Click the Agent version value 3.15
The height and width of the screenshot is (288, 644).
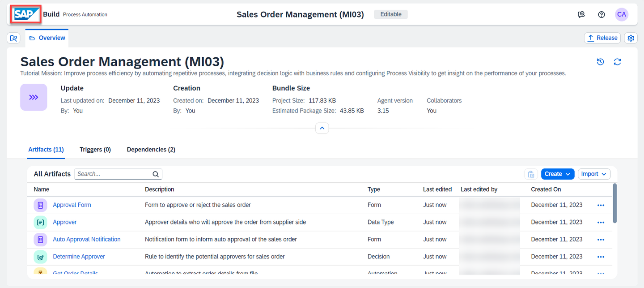[383, 111]
